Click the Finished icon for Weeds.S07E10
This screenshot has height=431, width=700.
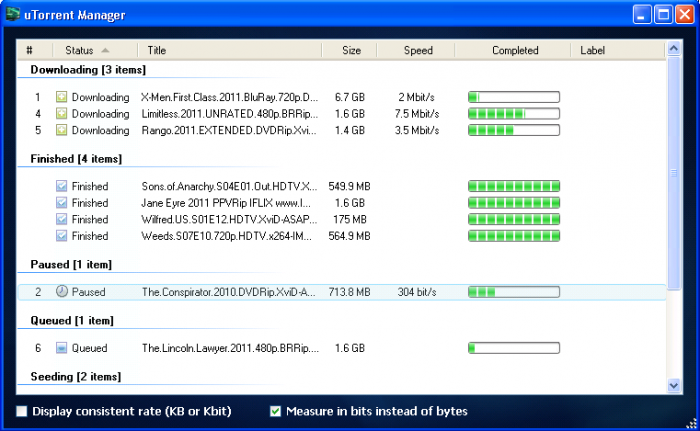61,236
